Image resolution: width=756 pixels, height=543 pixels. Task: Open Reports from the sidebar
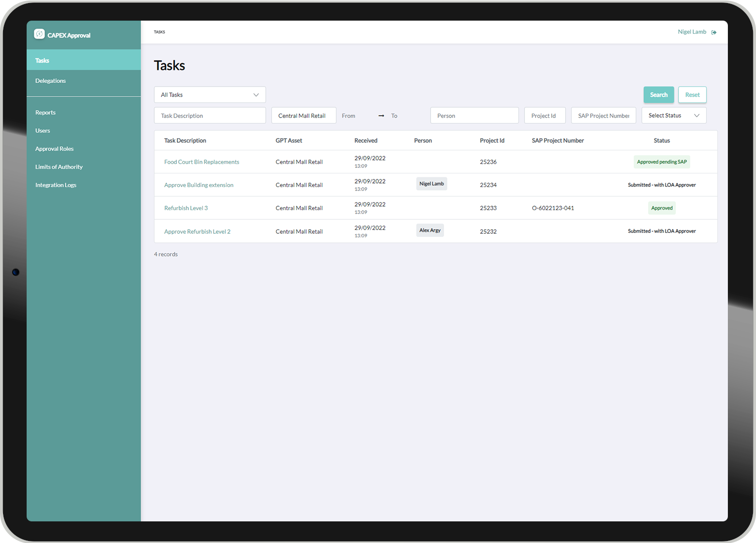pos(45,113)
